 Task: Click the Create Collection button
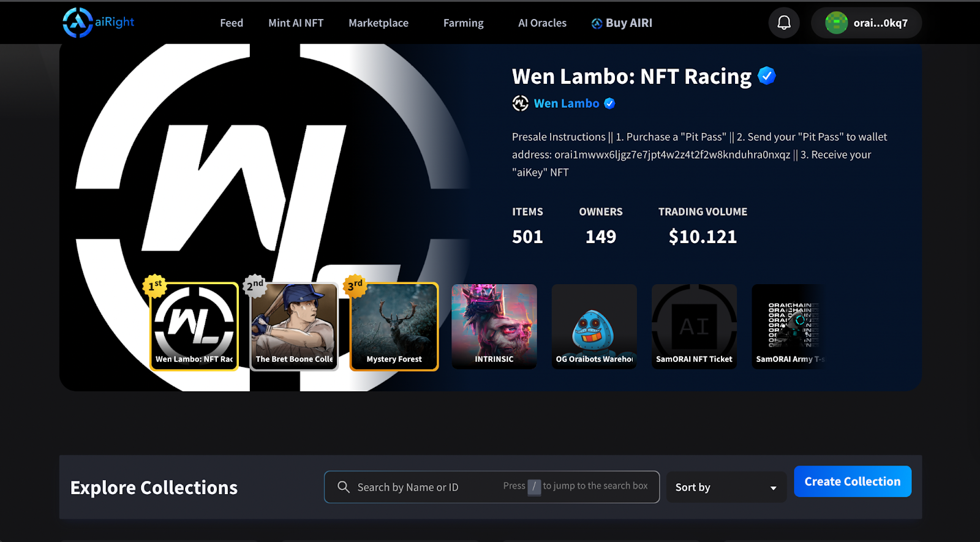click(853, 481)
